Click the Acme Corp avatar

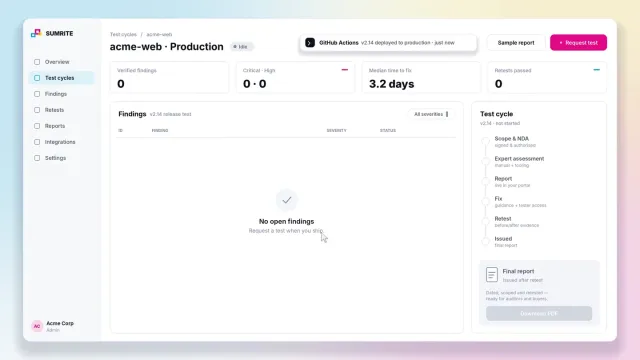click(x=37, y=326)
